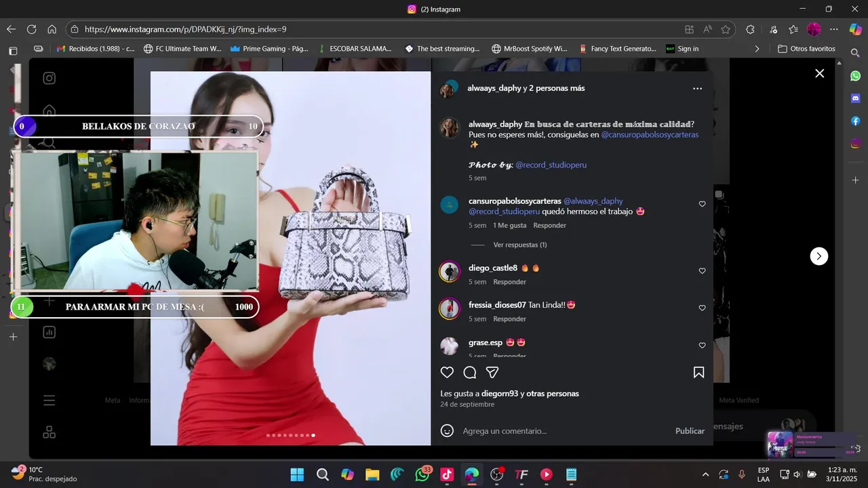Open the browser Extensions puzzle icon
Viewport: 868px width, 488px height.
[x=750, y=29]
